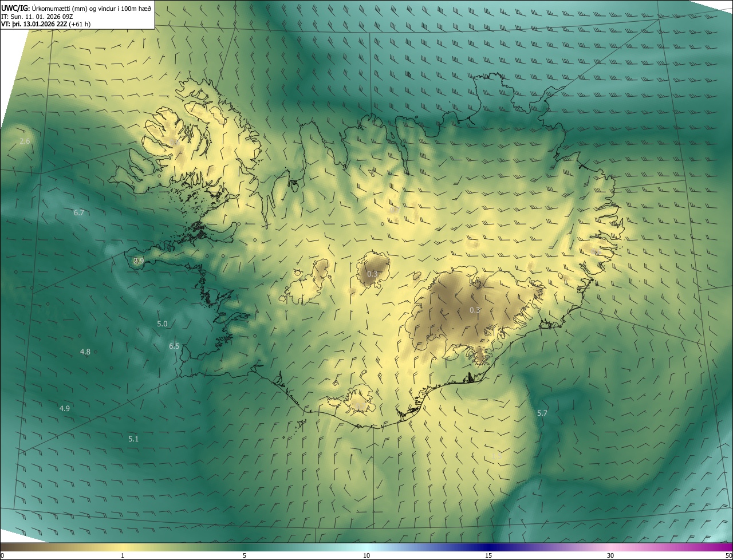Click the 5.1 value label
The width and height of the screenshot is (733, 560).
[x=133, y=439]
